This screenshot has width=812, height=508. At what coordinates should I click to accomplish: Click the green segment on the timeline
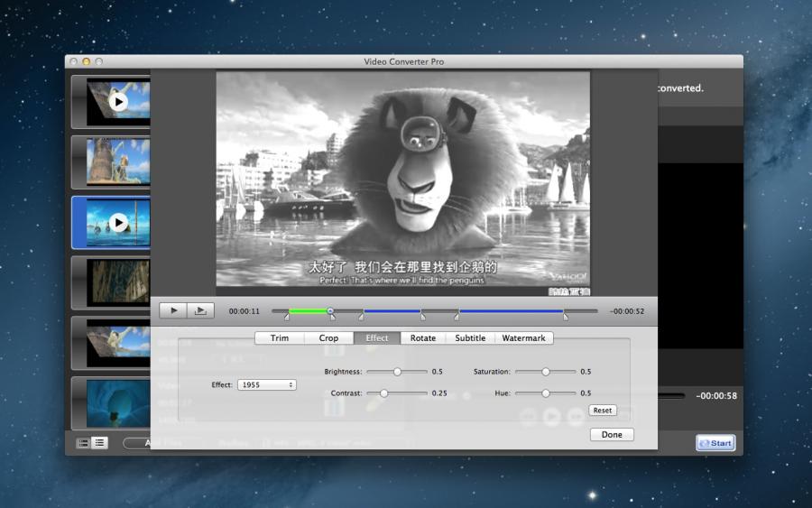[308, 311]
